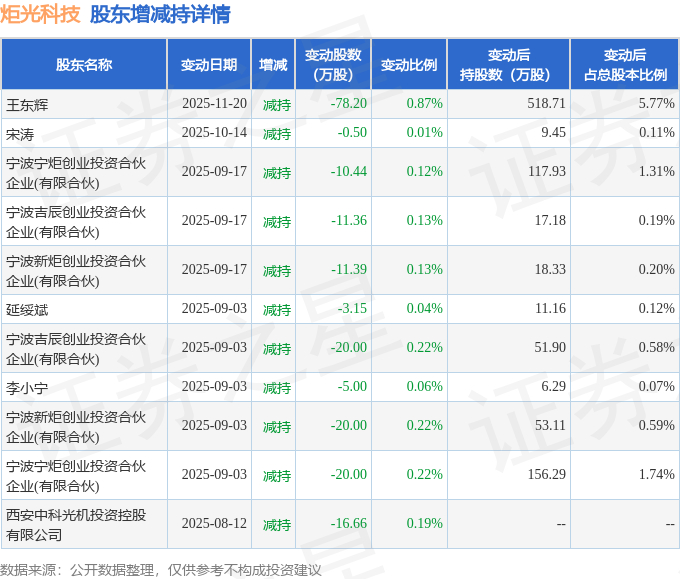
Task: Click the ratio 0.19% in the last row
Action: tap(425, 523)
